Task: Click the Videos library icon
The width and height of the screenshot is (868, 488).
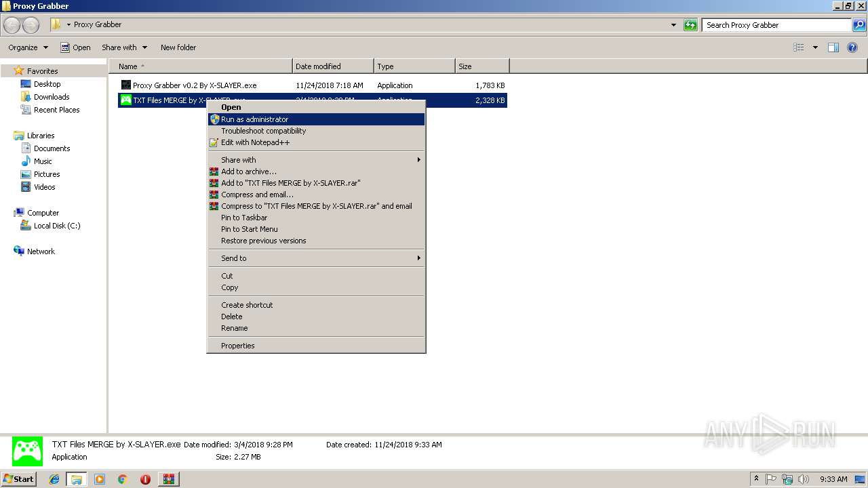Action: tap(26, 187)
